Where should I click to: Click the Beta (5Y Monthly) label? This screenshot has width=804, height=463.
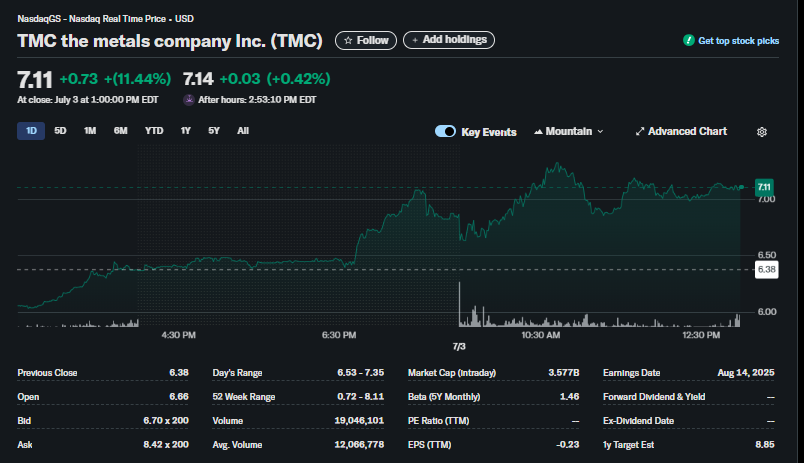(444, 397)
